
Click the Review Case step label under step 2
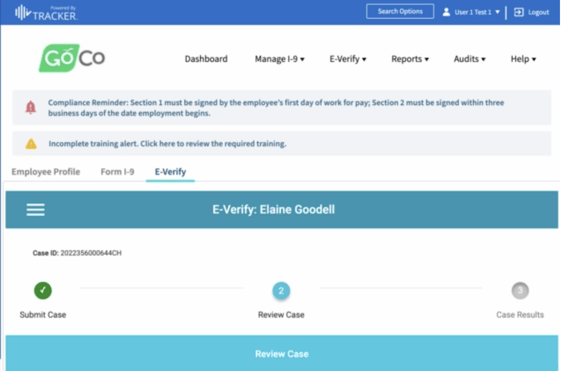pos(281,315)
